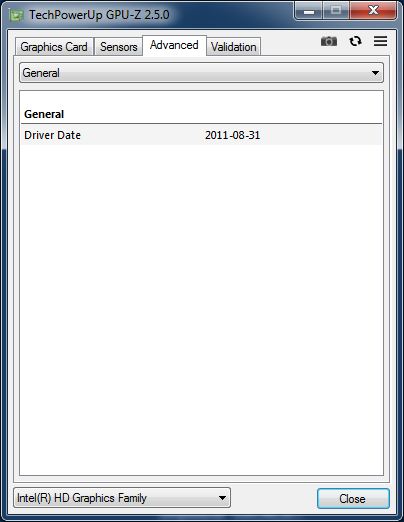Click the arrow on the GPU selection dropdown

[222, 498]
